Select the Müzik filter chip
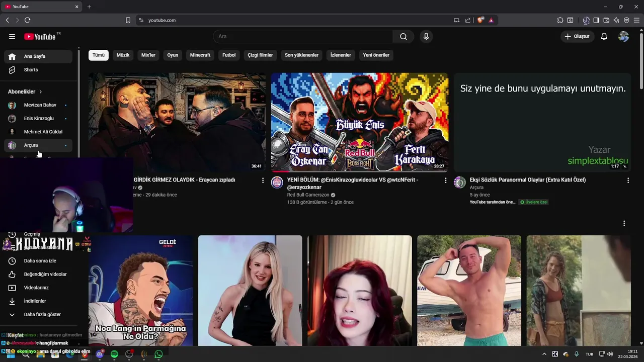 pyautogui.click(x=123, y=55)
